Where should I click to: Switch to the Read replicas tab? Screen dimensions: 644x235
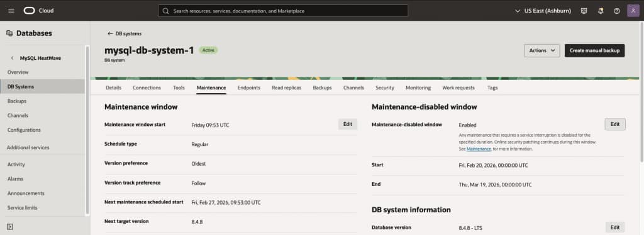coord(286,88)
